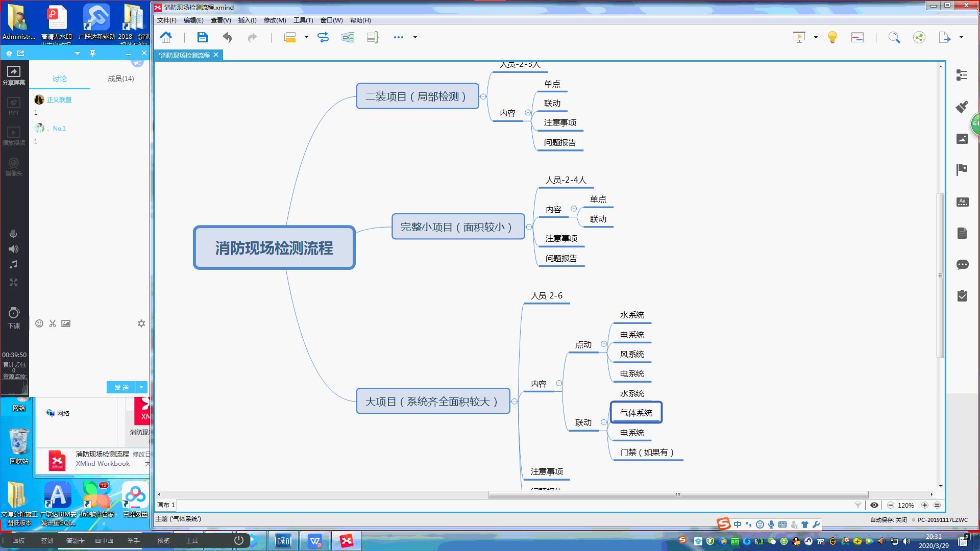Export the mind map file
Image resolution: width=980 pixels, height=551 pixels.
pyautogui.click(x=945, y=37)
